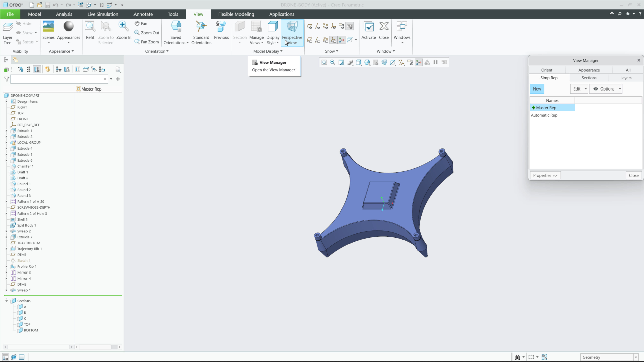Toggle coordinate system display in Show group
This screenshot has height=362, width=644.
coord(333,26)
